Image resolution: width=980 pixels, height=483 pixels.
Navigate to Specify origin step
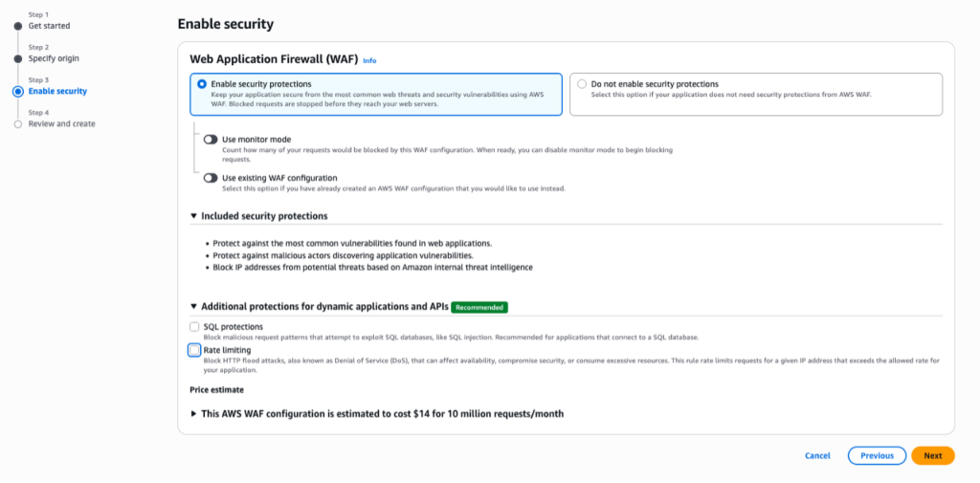(54, 58)
